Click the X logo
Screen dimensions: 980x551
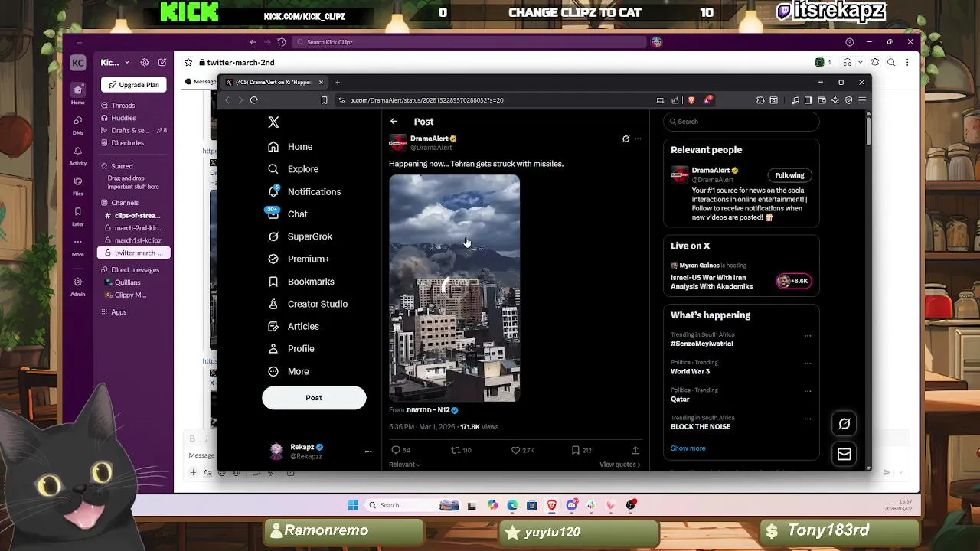point(273,122)
